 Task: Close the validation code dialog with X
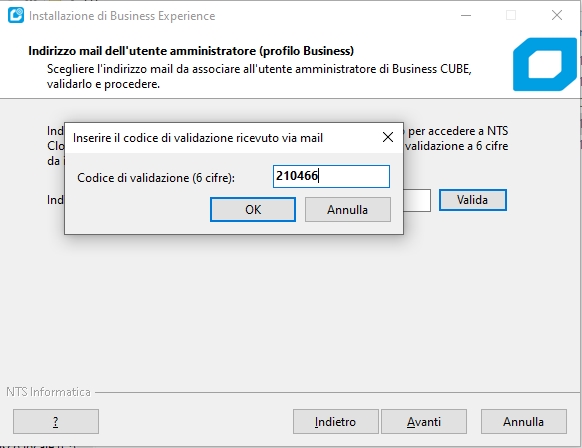point(388,137)
